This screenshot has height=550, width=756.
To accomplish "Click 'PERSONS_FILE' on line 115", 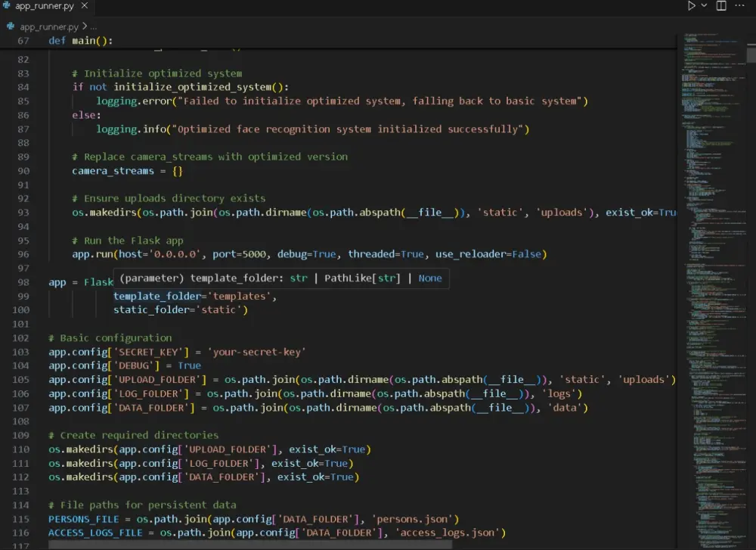I will coord(83,519).
